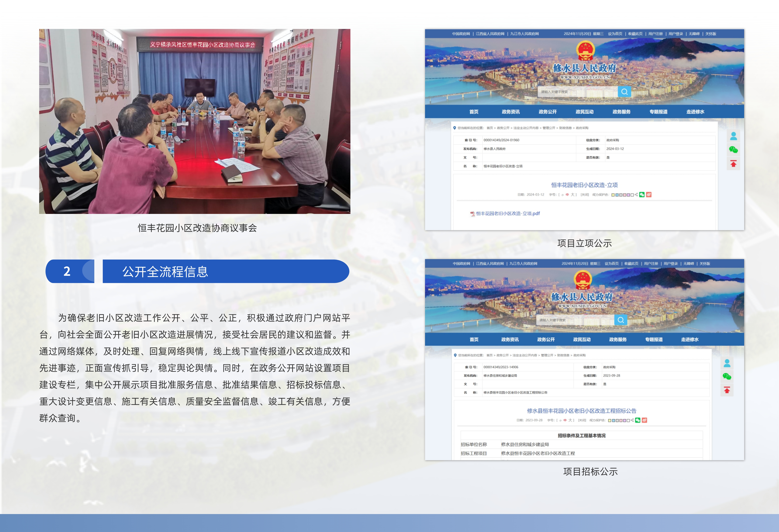Click the PDF file icon before 立项.pdf
Image resolution: width=779 pixels, height=532 pixels.
click(472, 214)
